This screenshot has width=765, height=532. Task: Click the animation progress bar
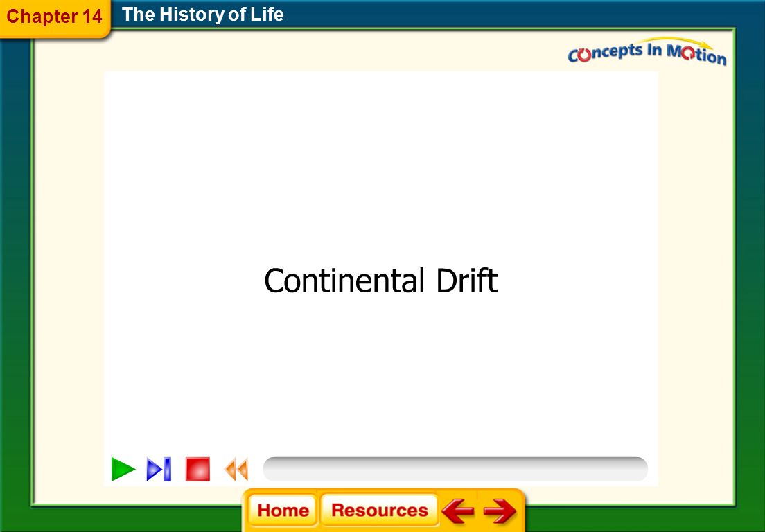(x=455, y=469)
